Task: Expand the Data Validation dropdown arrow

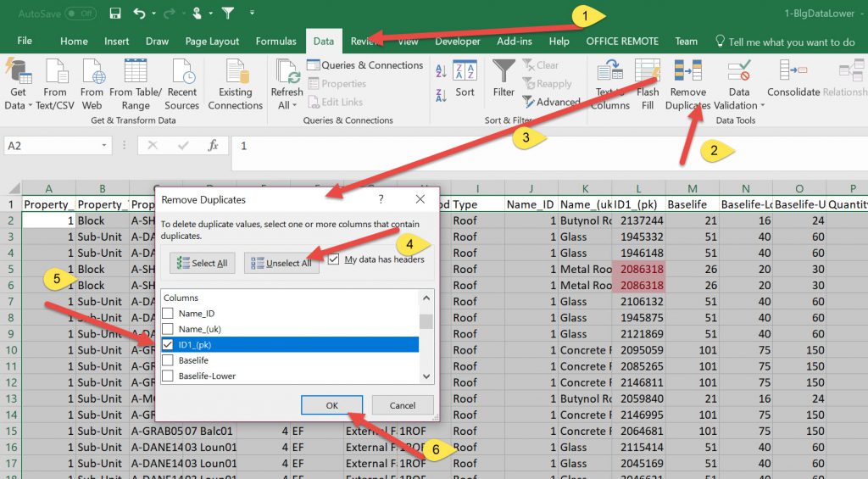Action: (x=762, y=106)
